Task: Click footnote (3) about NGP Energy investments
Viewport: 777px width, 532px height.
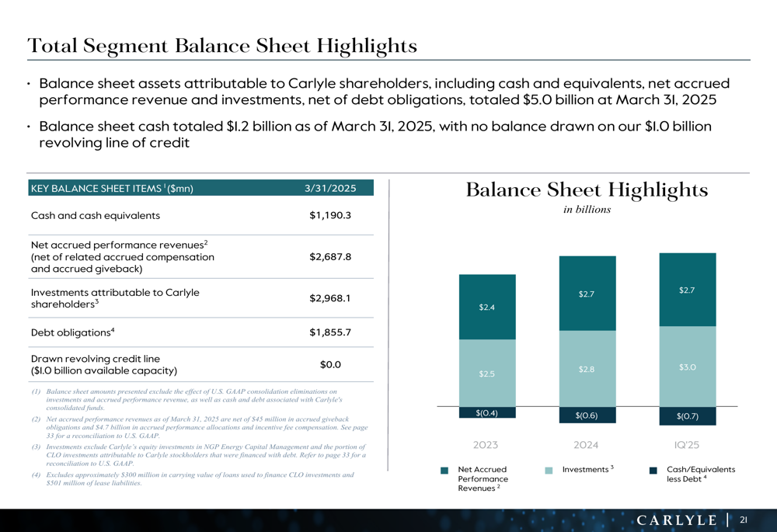Action: (199, 455)
